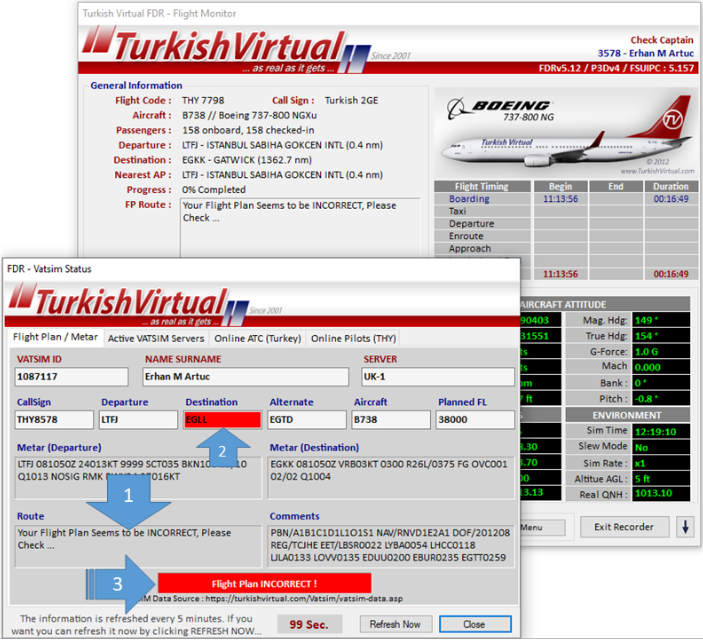Image resolution: width=703 pixels, height=640 pixels.
Task: Click the Departure row in Flight Timing
Action: [566, 224]
